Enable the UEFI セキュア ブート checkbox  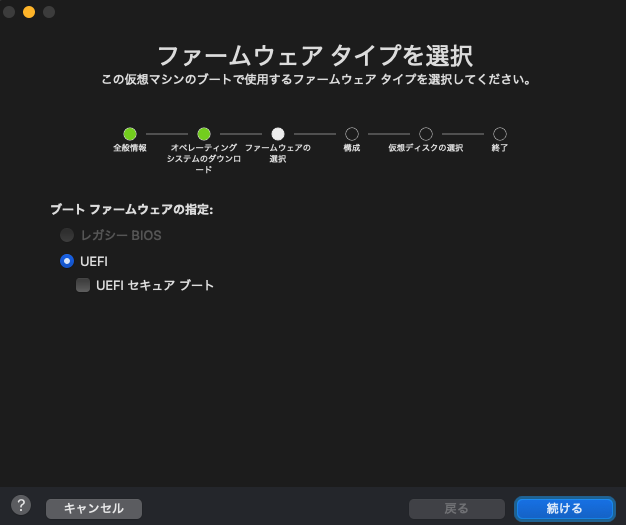84,285
